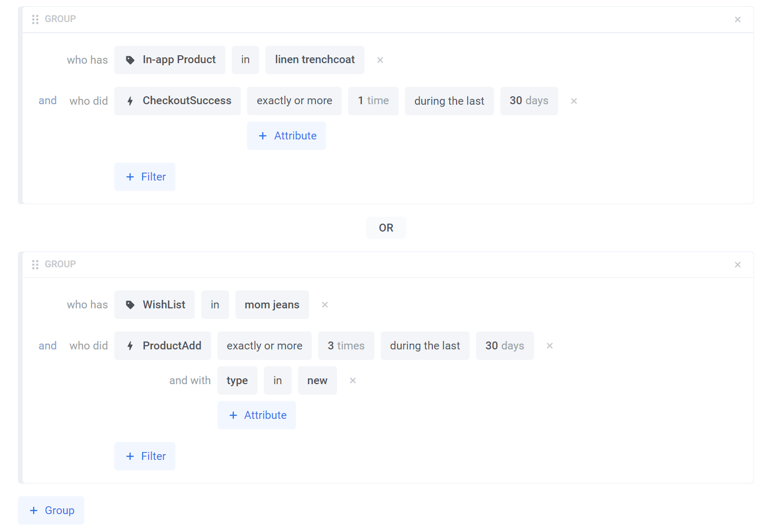Remove the second group using its X icon
This screenshot has width=772, height=532.
(737, 265)
